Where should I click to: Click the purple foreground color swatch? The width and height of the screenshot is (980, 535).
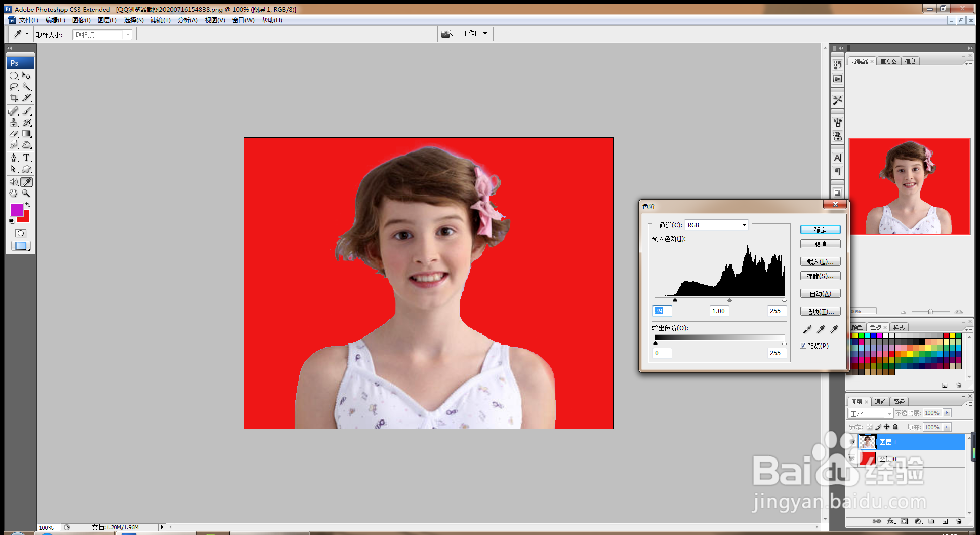tap(16, 209)
